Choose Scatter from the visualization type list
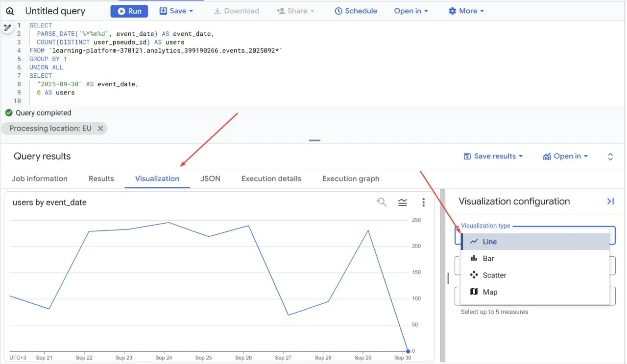627x364 pixels. (x=494, y=275)
